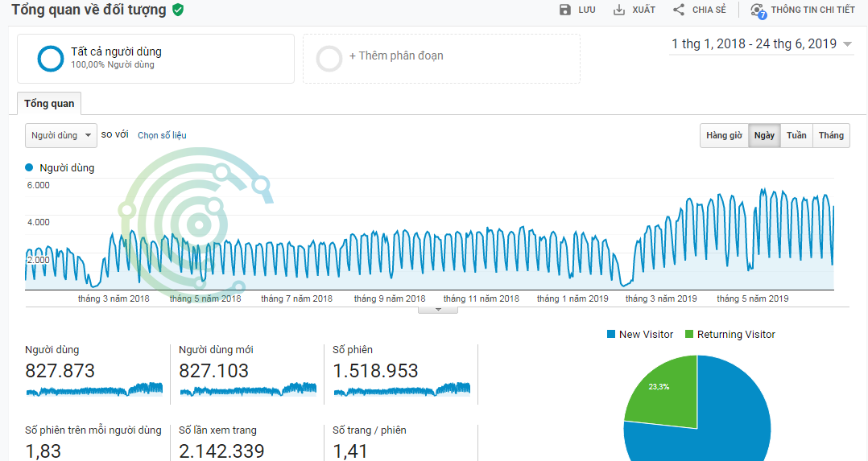
Task: Click the Số phiên trên mỗi người dùng label
Action: tap(93, 430)
